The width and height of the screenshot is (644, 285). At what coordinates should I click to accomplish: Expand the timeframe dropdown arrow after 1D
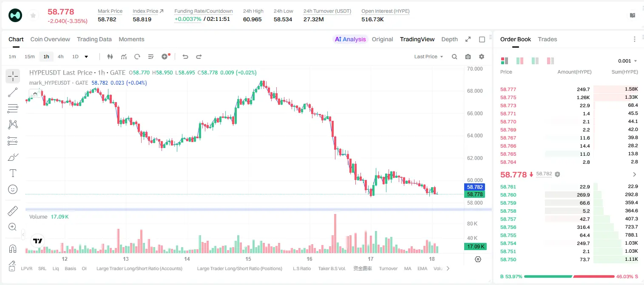pyautogui.click(x=86, y=57)
